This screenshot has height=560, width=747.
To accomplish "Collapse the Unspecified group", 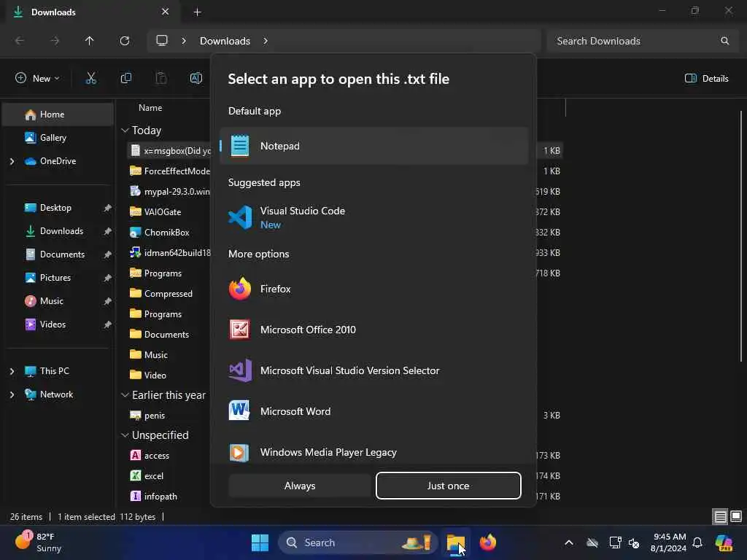I will click(125, 435).
